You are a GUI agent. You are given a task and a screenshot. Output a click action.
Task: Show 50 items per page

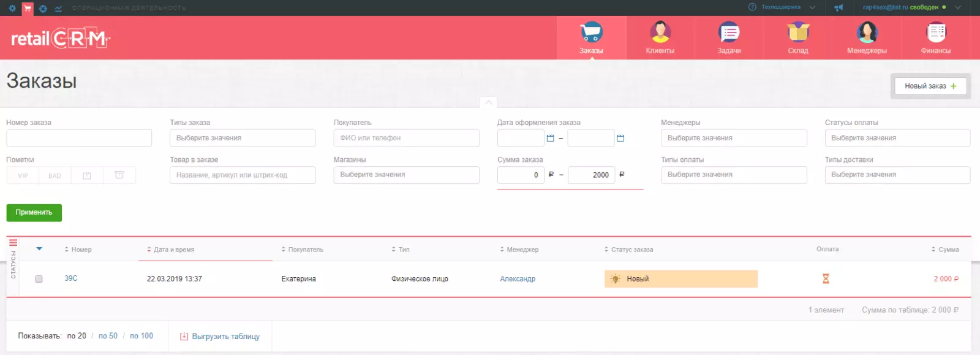coord(108,336)
